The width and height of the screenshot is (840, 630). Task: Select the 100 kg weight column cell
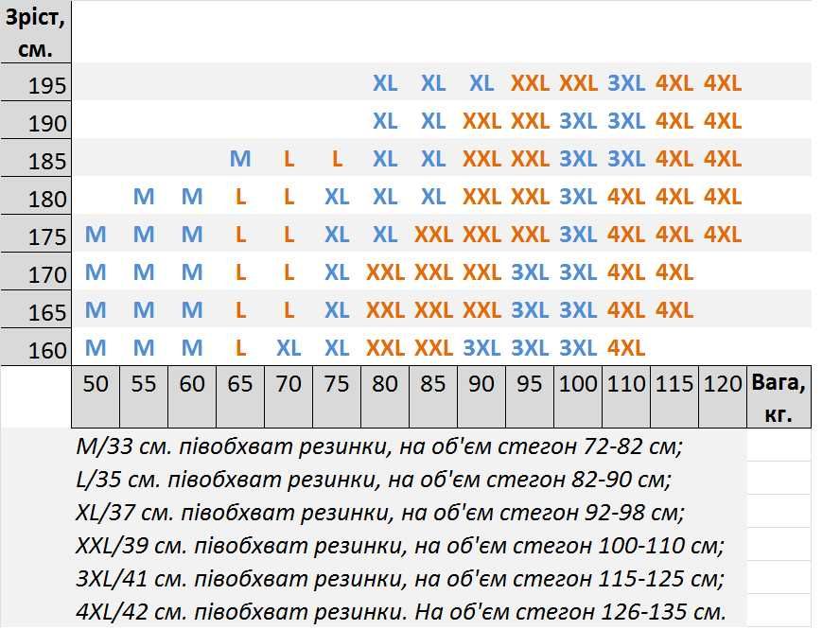click(x=578, y=397)
